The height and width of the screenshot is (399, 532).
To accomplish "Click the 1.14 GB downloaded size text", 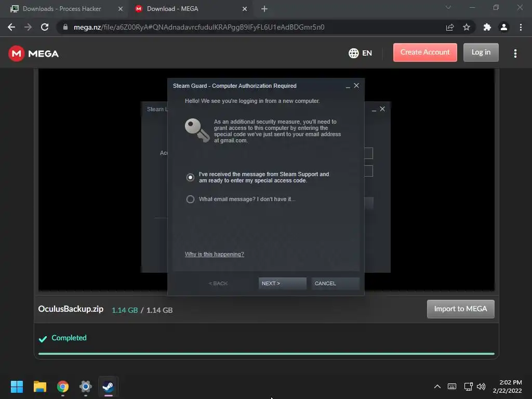I will coord(125,310).
